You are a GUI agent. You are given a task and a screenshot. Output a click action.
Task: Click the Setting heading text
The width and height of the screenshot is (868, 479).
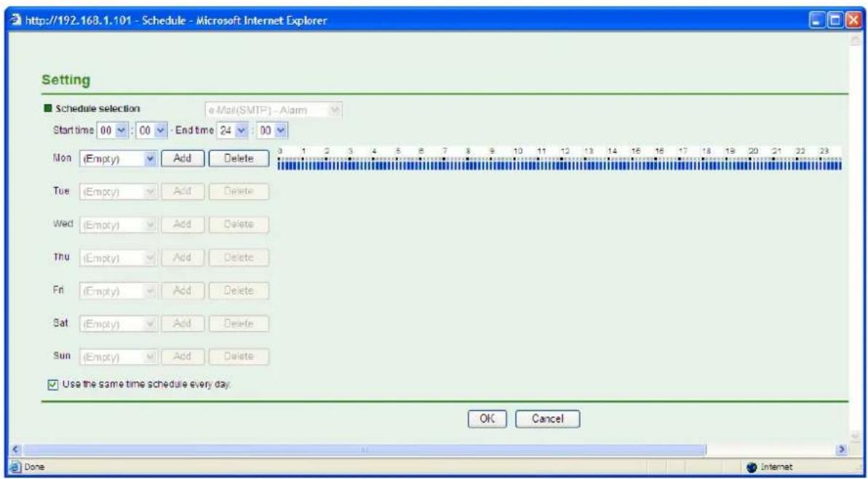tap(66, 80)
